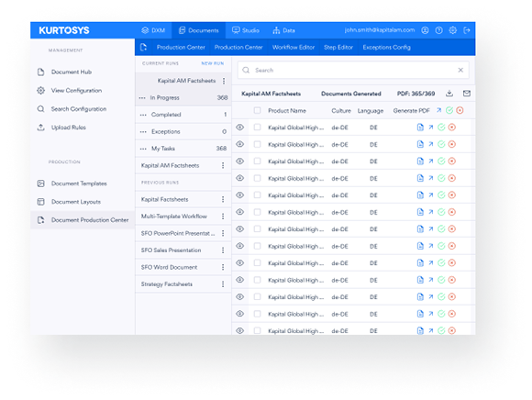The height and width of the screenshot is (400, 532).
Task: Open the Multi-Template Workflow run
Action: click(x=174, y=217)
